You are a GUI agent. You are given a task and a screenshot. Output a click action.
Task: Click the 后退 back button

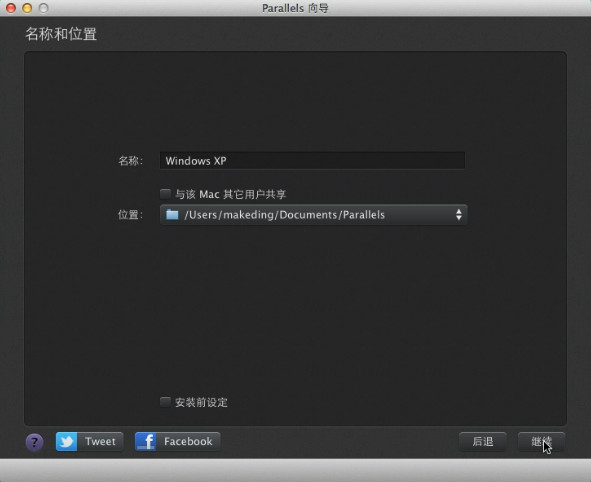[x=482, y=441]
